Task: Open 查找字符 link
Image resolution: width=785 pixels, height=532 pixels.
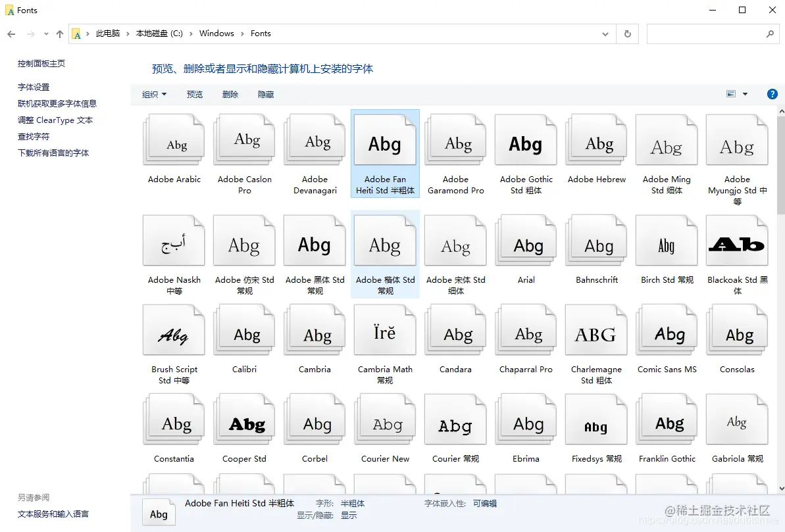Action: (x=34, y=137)
